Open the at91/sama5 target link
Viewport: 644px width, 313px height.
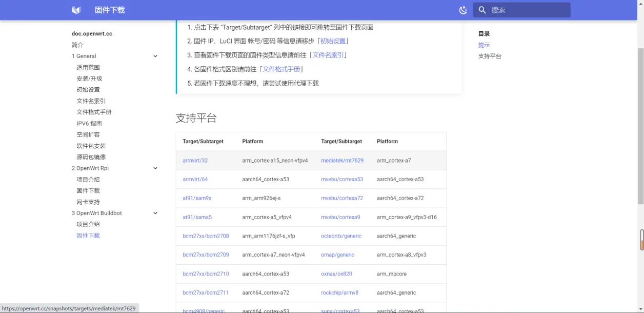point(197,217)
